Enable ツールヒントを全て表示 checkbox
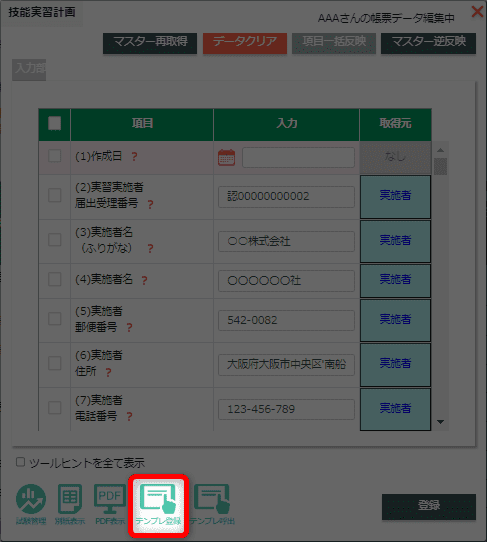 tap(20, 462)
